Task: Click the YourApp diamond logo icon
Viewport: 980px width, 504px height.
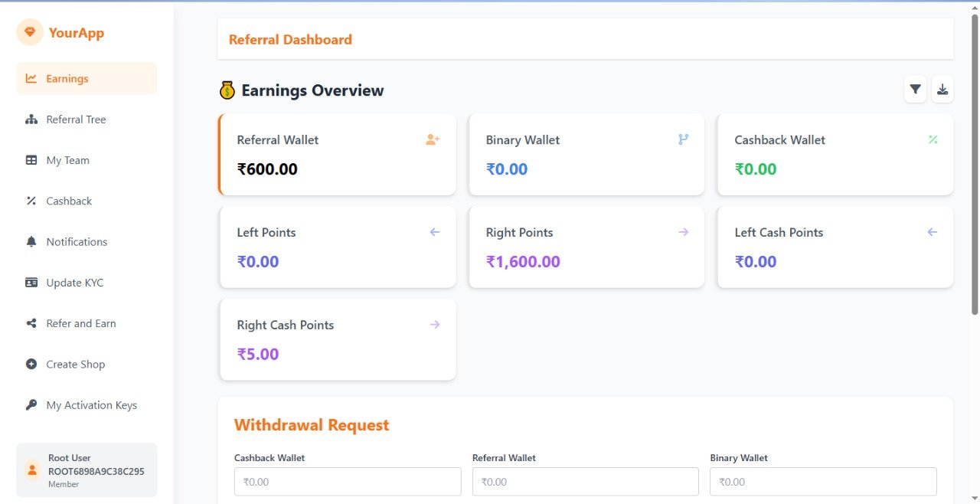Action: click(30, 32)
